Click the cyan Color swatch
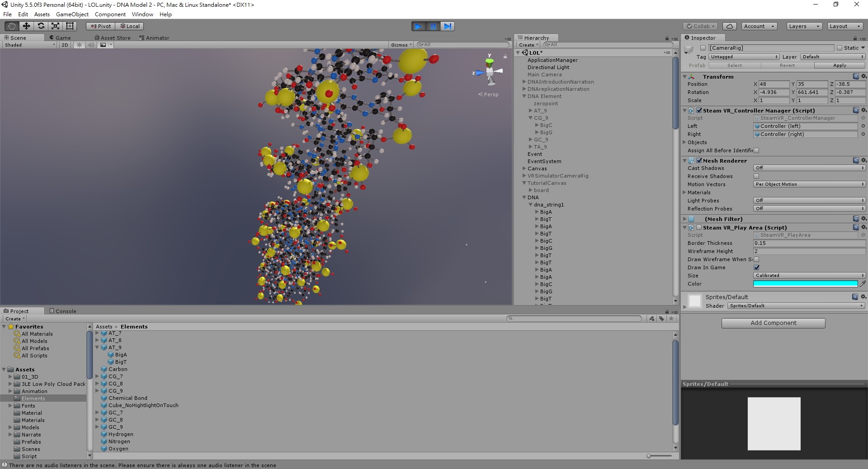This screenshot has height=469, width=868. tap(805, 284)
